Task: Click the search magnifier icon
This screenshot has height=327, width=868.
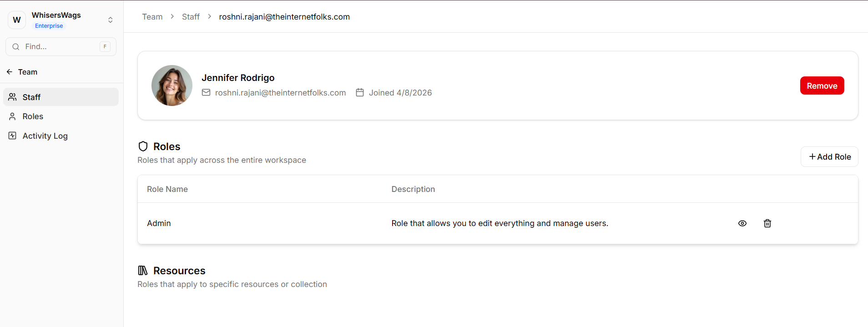Action: pyautogui.click(x=16, y=47)
